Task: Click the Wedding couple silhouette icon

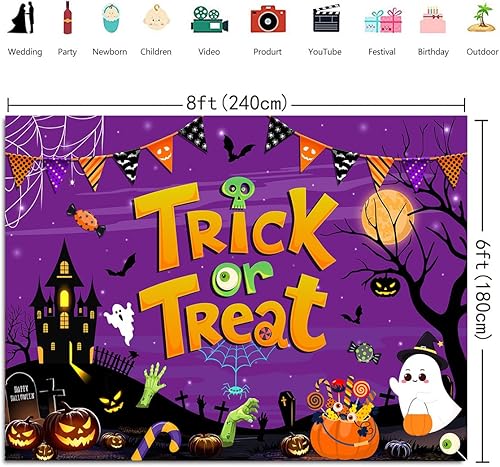Action: coord(22,18)
